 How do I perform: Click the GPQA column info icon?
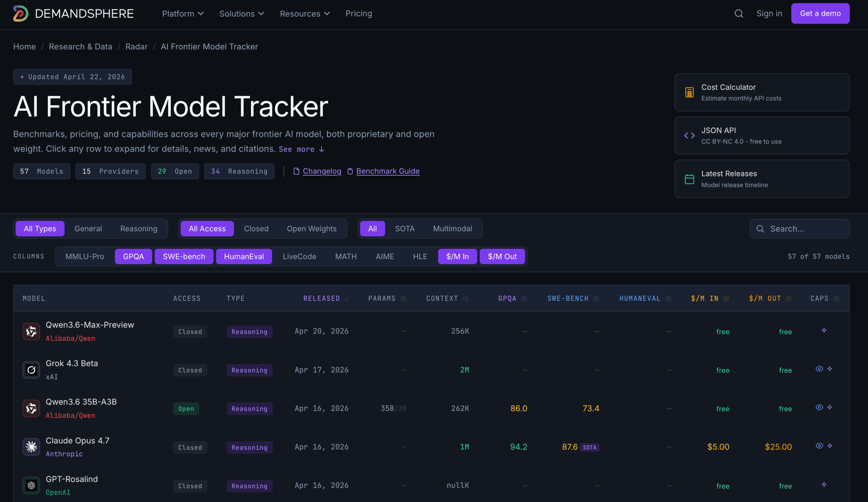[524, 299]
